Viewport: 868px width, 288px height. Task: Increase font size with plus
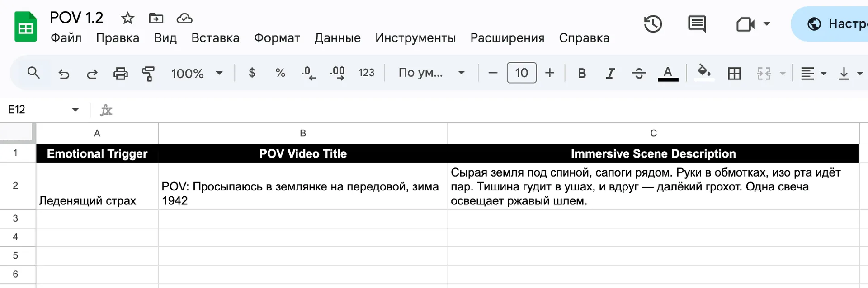pos(550,73)
